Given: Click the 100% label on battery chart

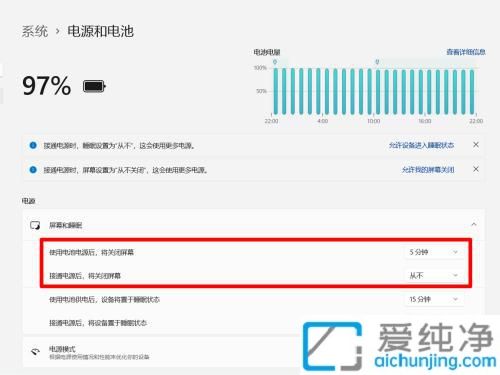Looking at the screenshot, I should click(260, 68).
